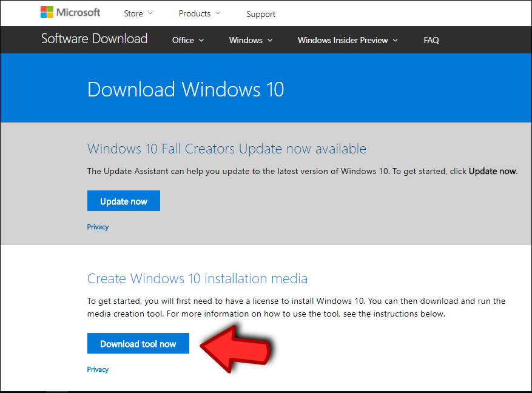The width and height of the screenshot is (532, 393).
Task: Select the Download Windows 10 heading
Action: pos(186,90)
